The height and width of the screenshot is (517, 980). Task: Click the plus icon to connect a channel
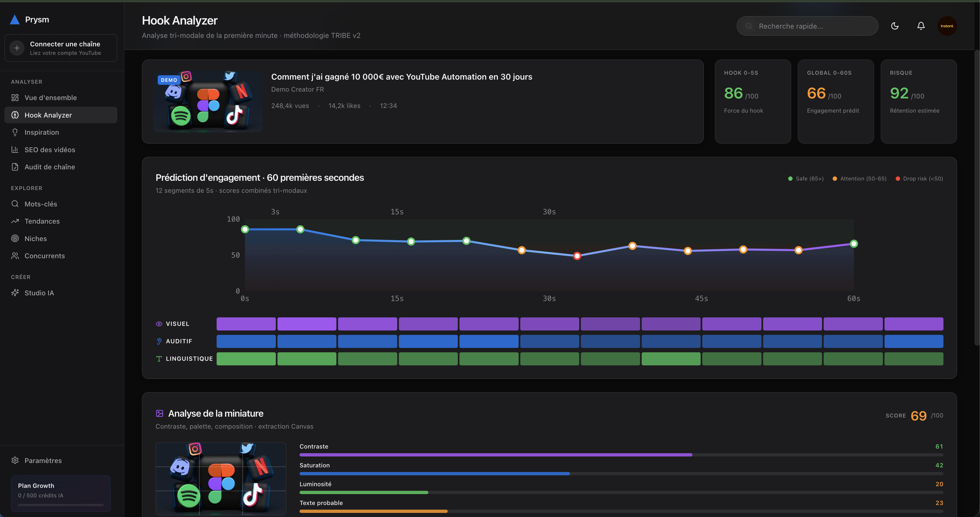17,48
